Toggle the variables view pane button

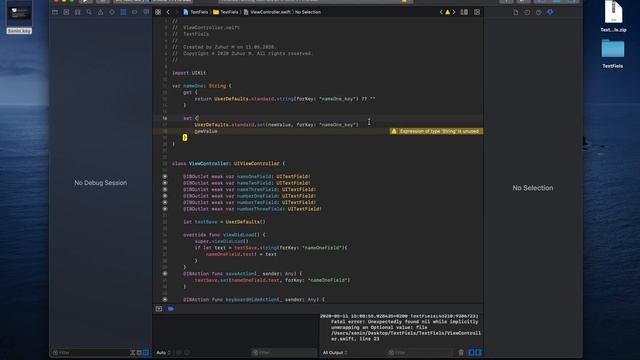point(471,352)
